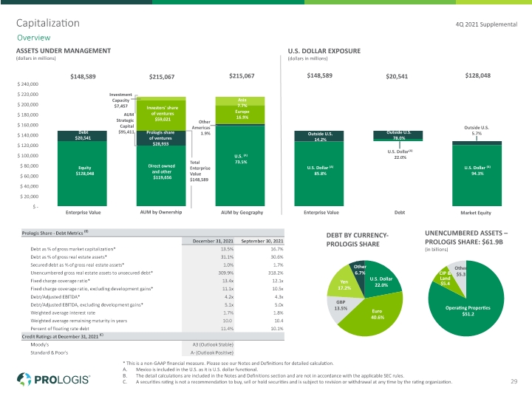
Task: Click the Yen 17.2% pie slice
Action: pos(342,283)
